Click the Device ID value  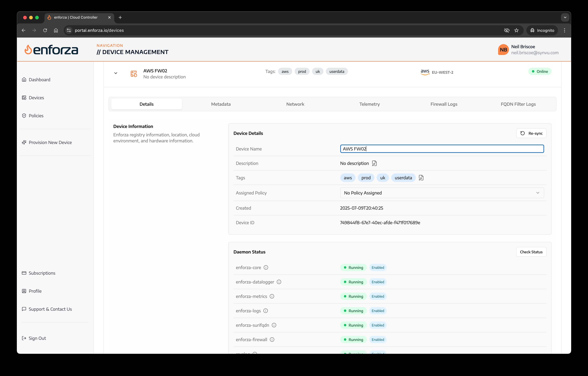[x=380, y=223]
